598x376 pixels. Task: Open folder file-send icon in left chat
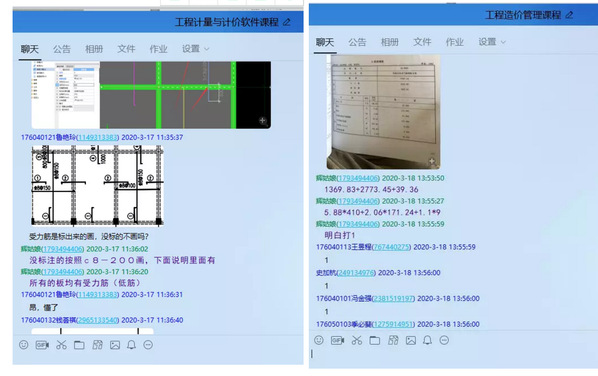tap(79, 345)
